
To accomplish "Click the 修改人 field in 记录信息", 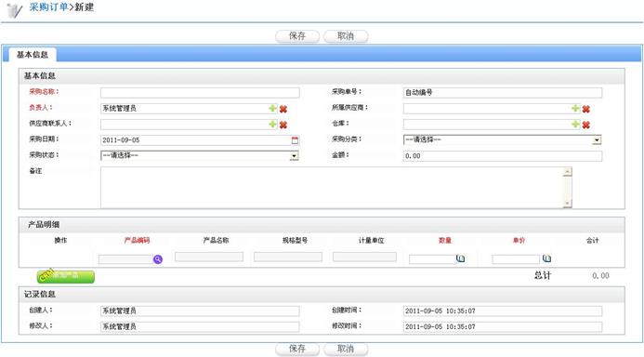I will pyautogui.click(x=200, y=326).
